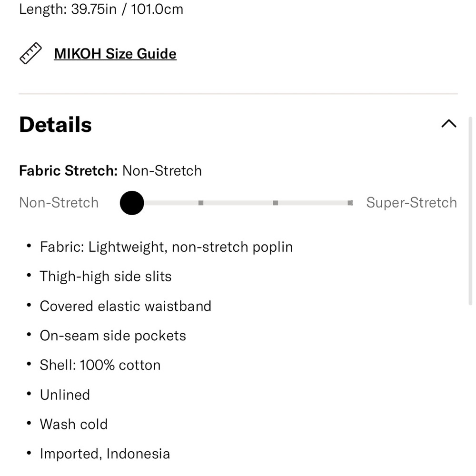
Task: Click the Fabric: Lightweight, non-stretch poplin bullet
Action: point(166,247)
